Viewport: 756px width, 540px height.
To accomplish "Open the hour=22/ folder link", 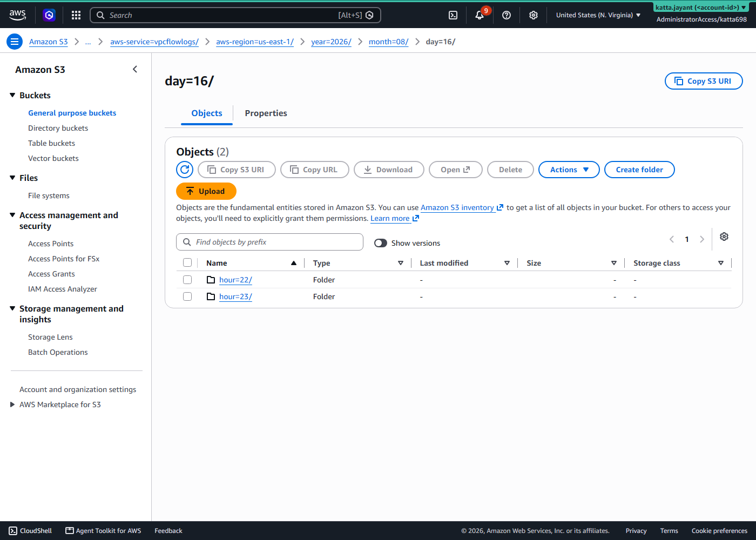I will pos(235,280).
